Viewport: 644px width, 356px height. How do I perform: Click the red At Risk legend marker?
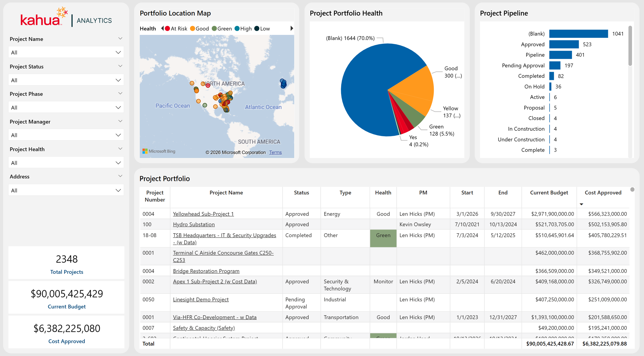[167, 29]
